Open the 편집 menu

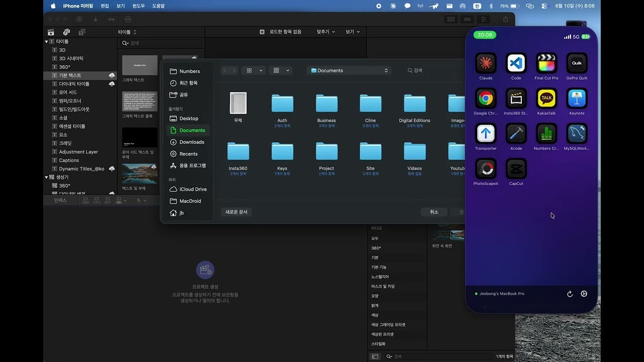(105, 6)
